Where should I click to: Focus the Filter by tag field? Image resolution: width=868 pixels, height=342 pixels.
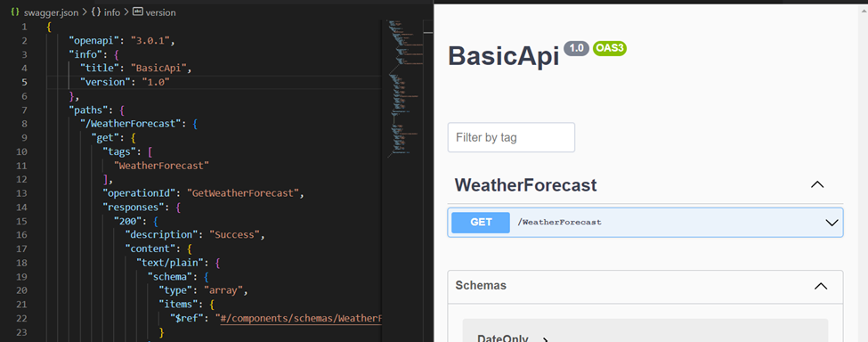click(x=511, y=137)
